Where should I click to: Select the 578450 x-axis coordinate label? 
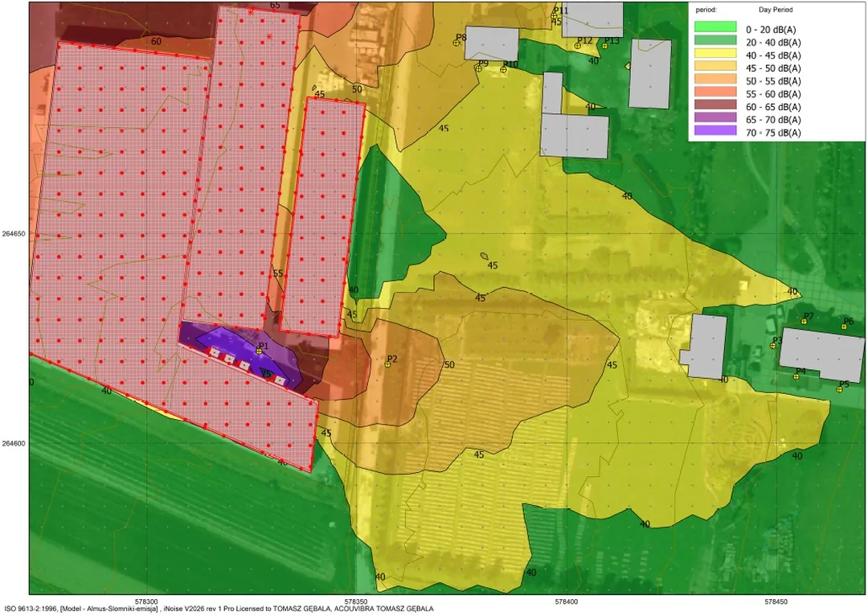tap(776, 601)
